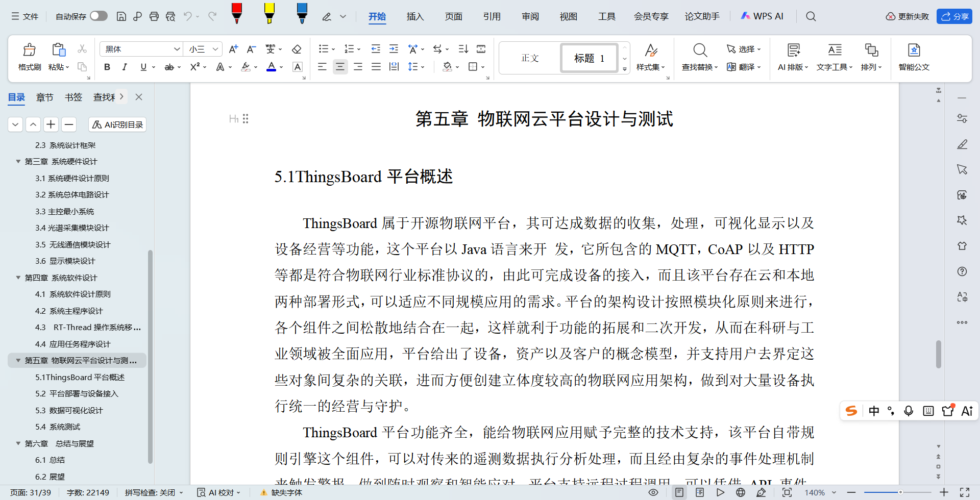980x500 pixels.
Task: Click the AI识别目录 button
Action: tap(117, 124)
